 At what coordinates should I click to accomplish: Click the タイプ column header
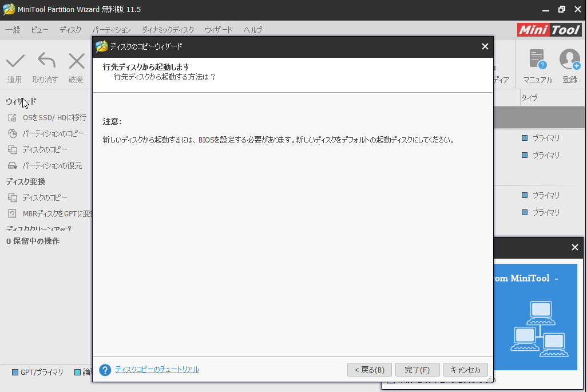click(529, 98)
